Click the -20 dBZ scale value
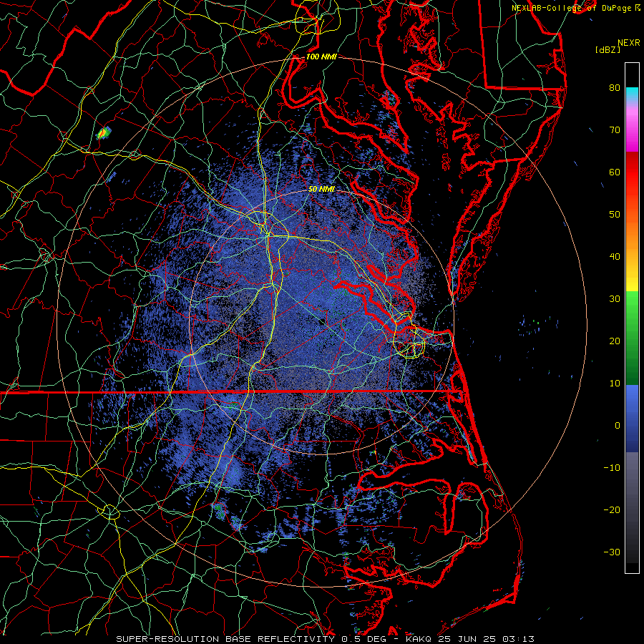Viewport: 644px width, 644px height. (612, 510)
